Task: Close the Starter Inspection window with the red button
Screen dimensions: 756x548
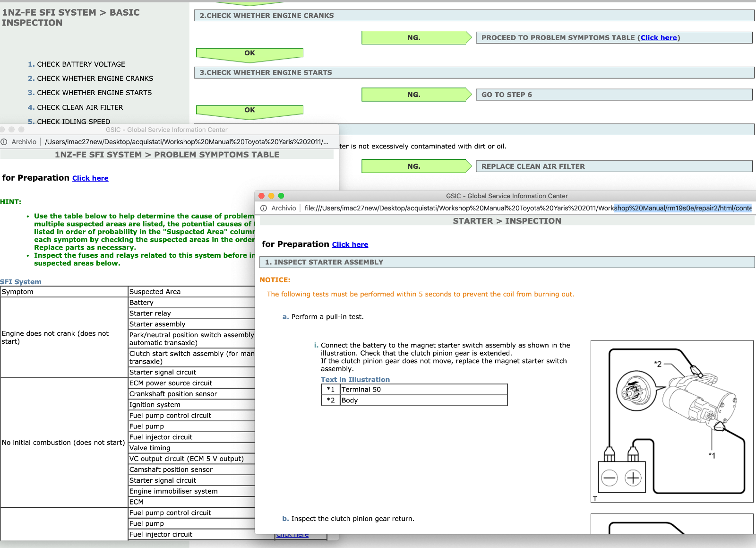Action: [x=262, y=196]
